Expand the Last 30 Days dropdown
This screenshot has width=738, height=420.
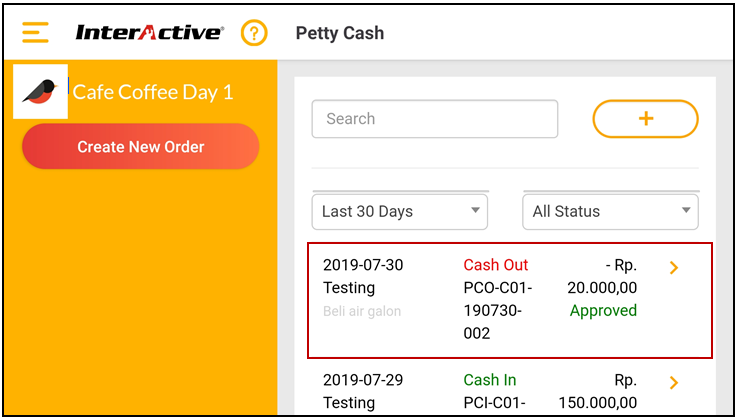(x=400, y=212)
